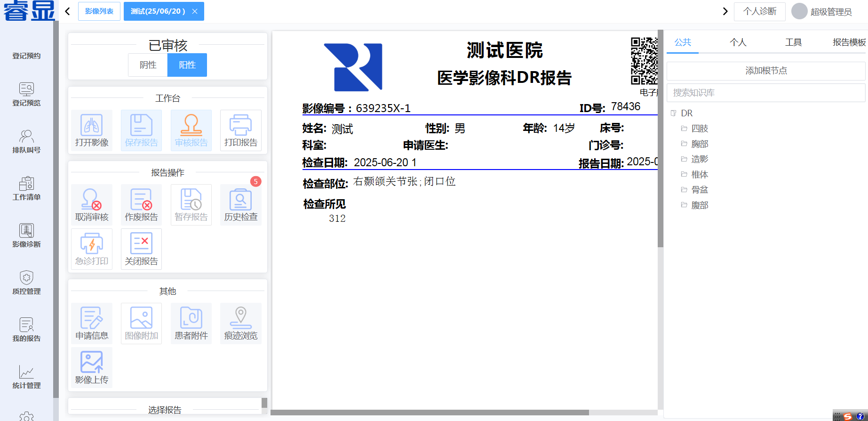Click the 添加根节点 button

765,71
